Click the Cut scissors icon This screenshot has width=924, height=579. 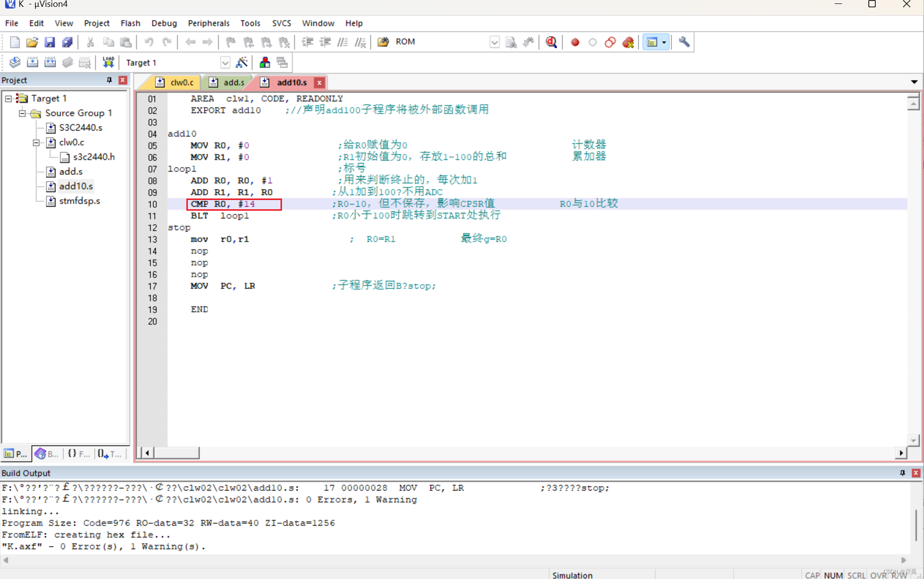pos(90,42)
